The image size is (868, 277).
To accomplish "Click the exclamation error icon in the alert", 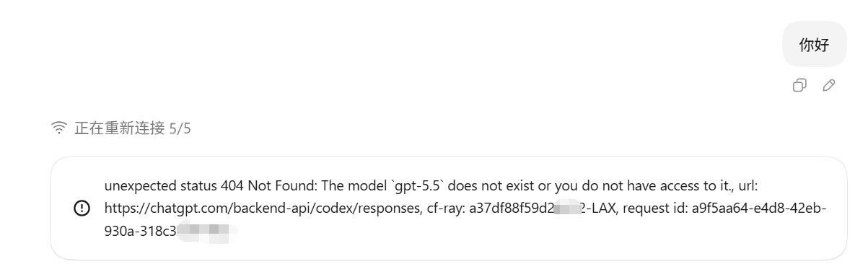I will [x=82, y=208].
